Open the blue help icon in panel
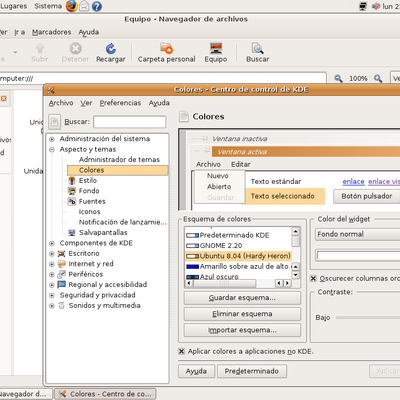Image resolution: width=400 pixels, height=400 pixels. click(x=97, y=6)
